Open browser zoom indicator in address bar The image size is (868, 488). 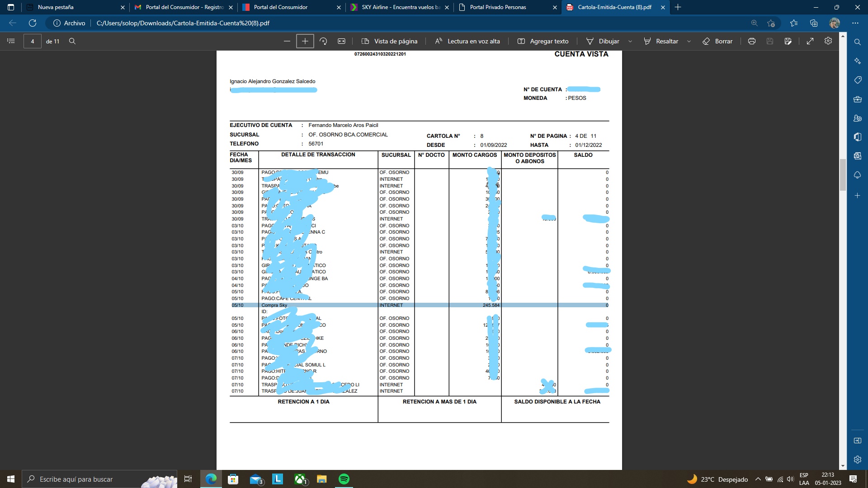(754, 23)
